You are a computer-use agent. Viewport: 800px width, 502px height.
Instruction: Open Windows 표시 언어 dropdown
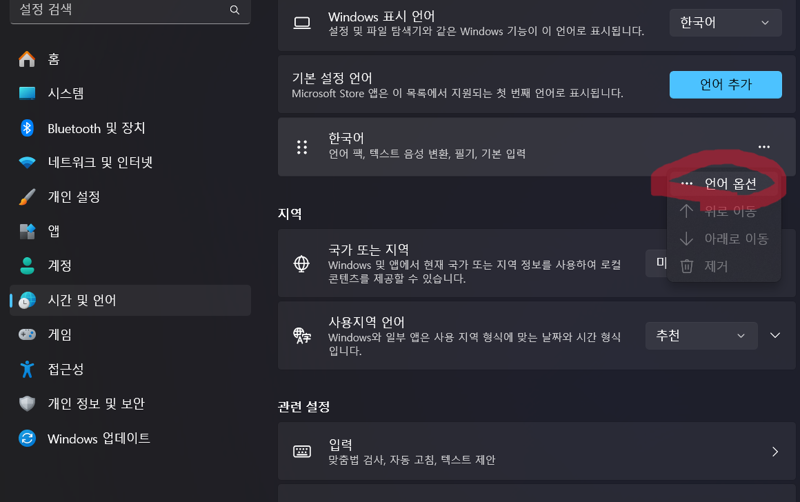point(725,22)
